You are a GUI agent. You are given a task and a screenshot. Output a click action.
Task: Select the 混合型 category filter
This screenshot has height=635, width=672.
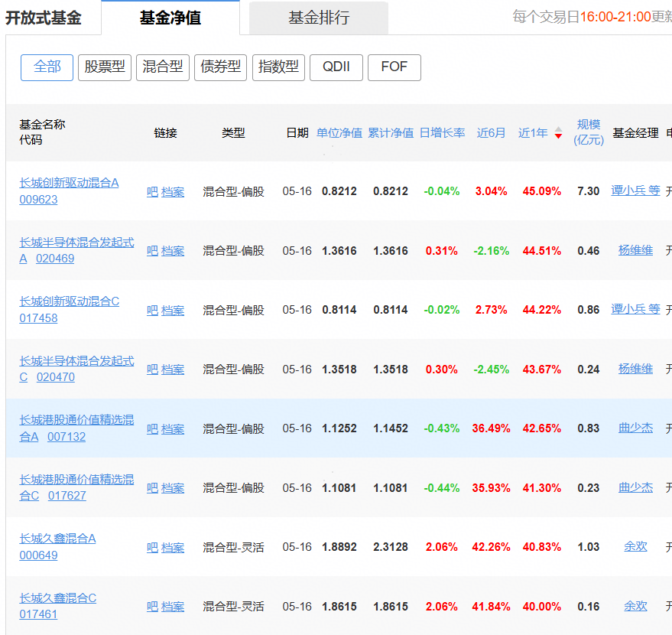coord(162,67)
